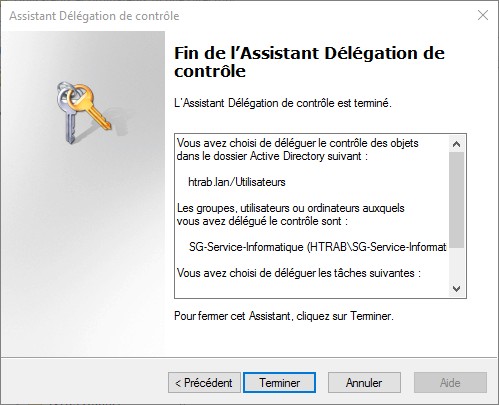Click the greyed-out Aide button

(450, 382)
